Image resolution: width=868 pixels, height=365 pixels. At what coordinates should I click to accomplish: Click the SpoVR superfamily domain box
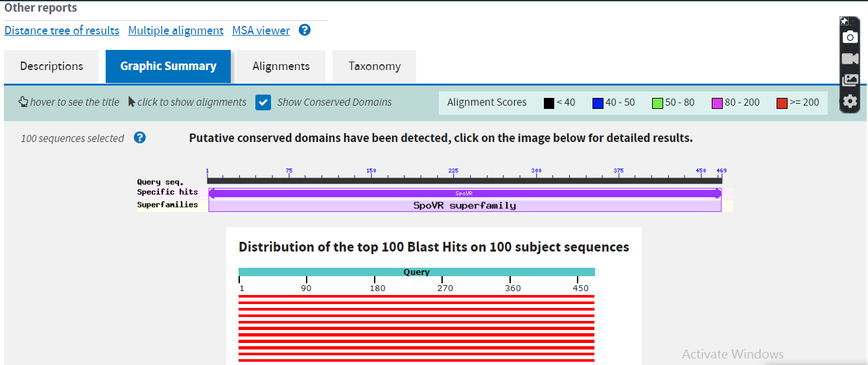pyautogui.click(x=465, y=206)
